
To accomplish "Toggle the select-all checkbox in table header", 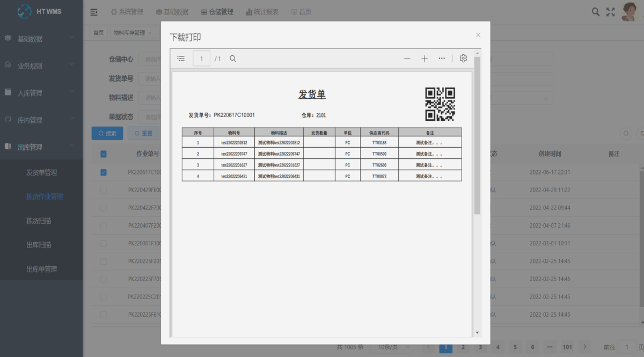I will click(104, 154).
